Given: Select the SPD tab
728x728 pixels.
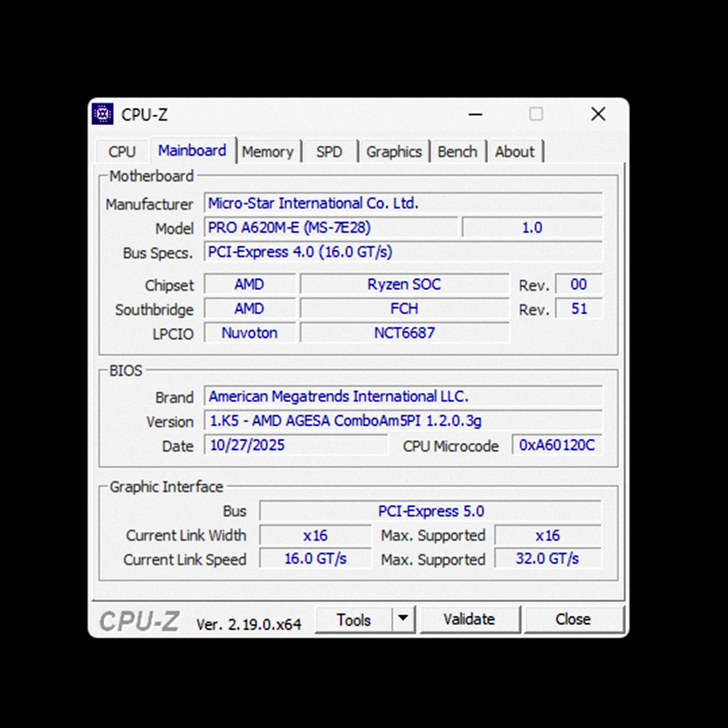Looking at the screenshot, I should pos(329,152).
